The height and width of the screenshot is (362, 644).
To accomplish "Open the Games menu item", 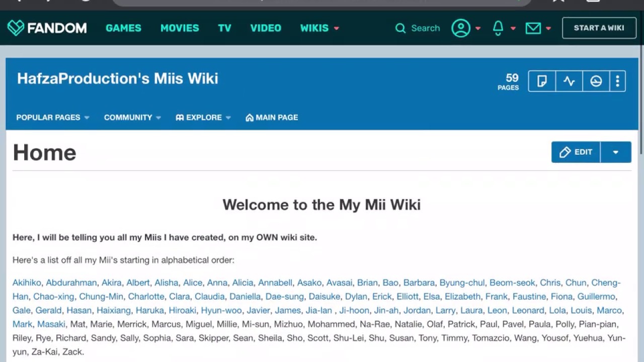I will click(x=123, y=28).
